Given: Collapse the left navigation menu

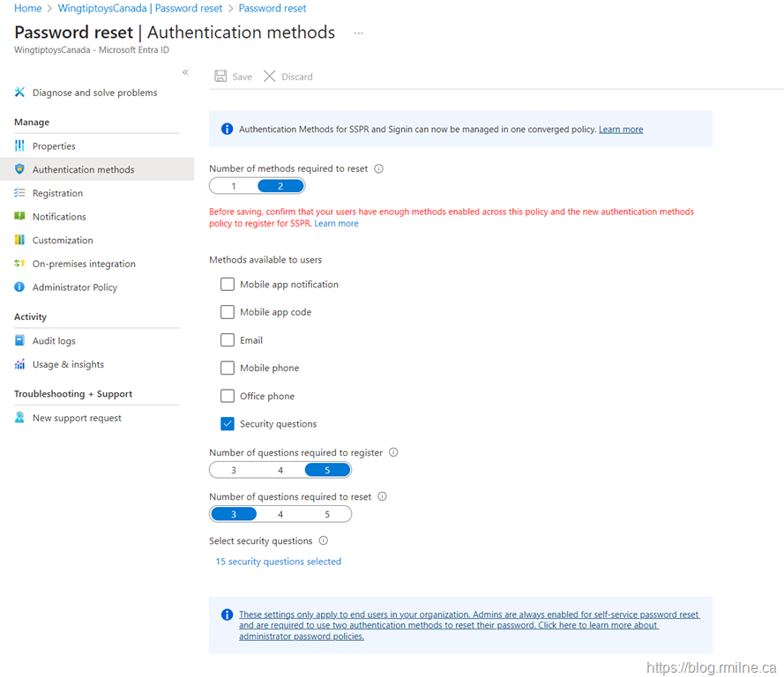Looking at the screenshot, I should point(185,72).
